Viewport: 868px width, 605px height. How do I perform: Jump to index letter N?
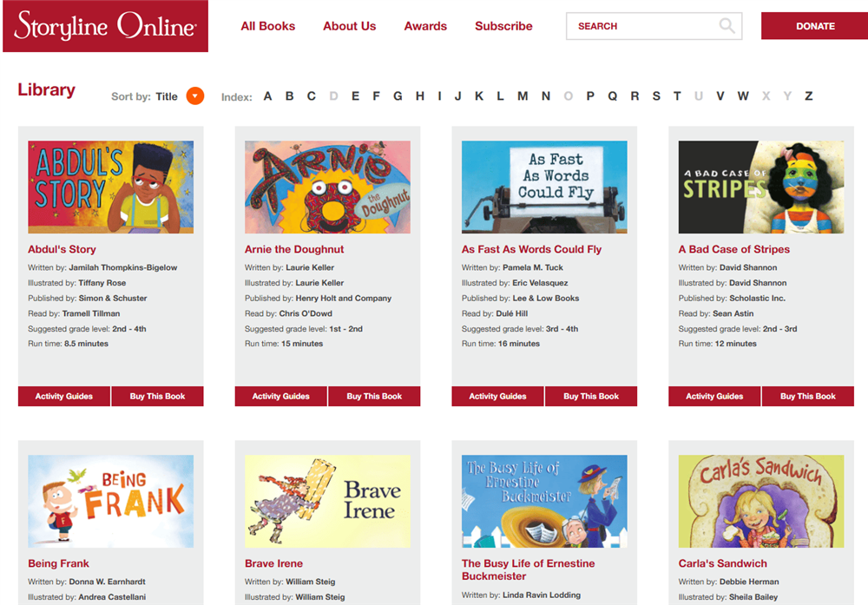pyautogui.click(x=546, y=96)
